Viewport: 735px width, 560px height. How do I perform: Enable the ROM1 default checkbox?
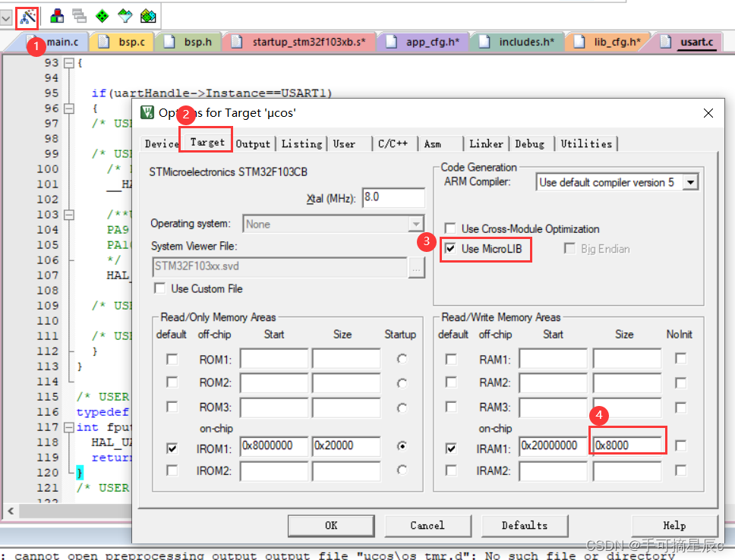(x=172, y=360)
